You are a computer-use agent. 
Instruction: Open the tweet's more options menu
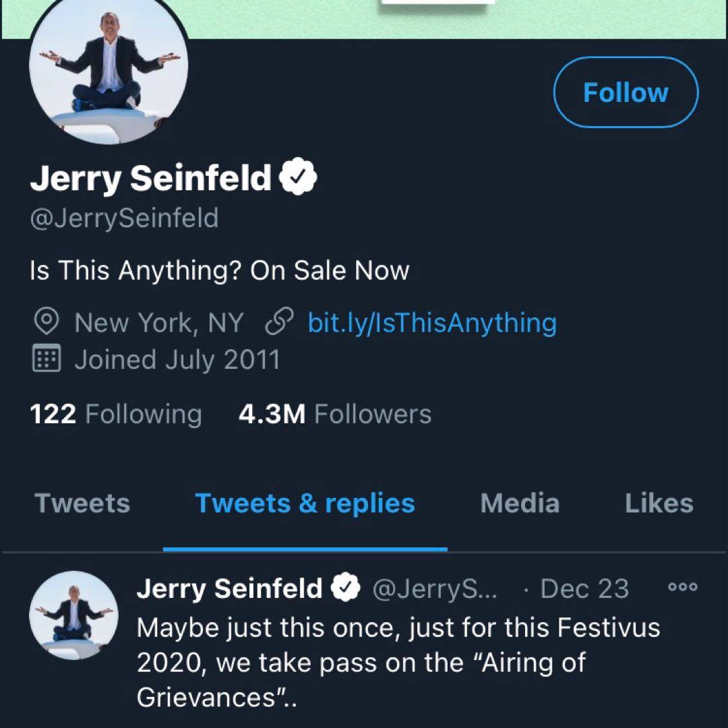coord(682,587)
